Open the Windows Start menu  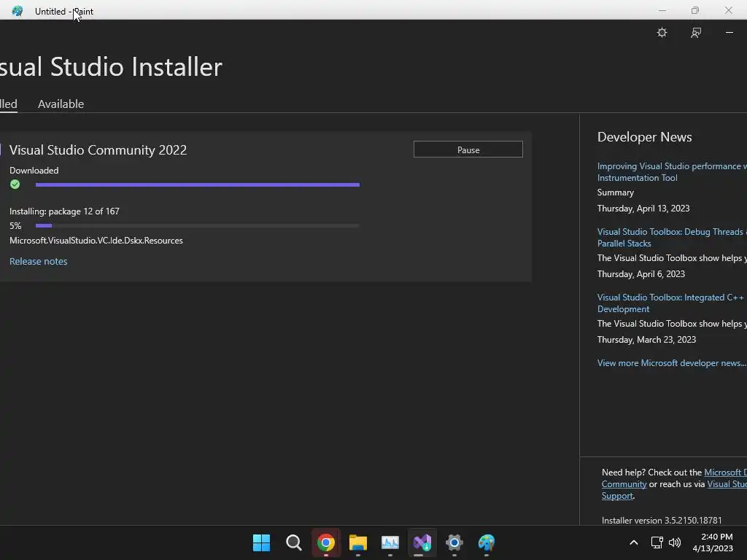click(261, 542)
